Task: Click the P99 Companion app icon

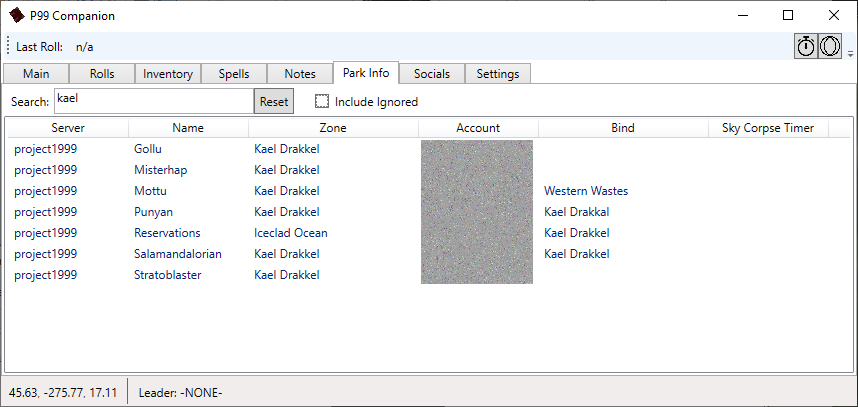Action: click(17, 15)
